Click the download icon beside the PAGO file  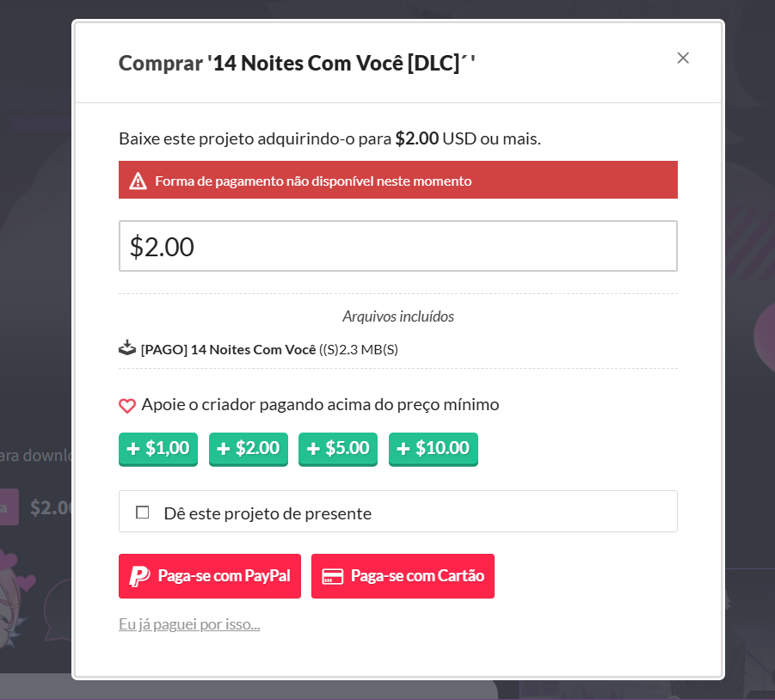[x=127, y=348]
